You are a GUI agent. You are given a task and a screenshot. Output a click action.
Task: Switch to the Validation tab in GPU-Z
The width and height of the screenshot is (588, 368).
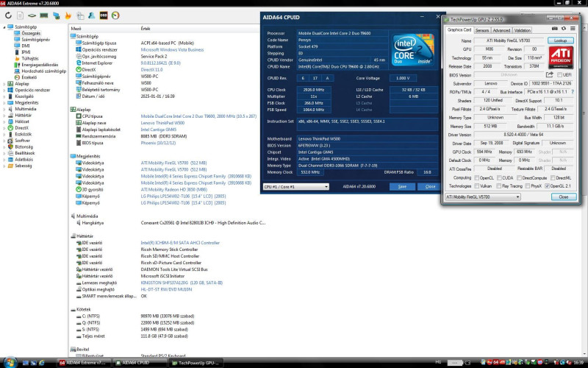[x=522, y=30]
